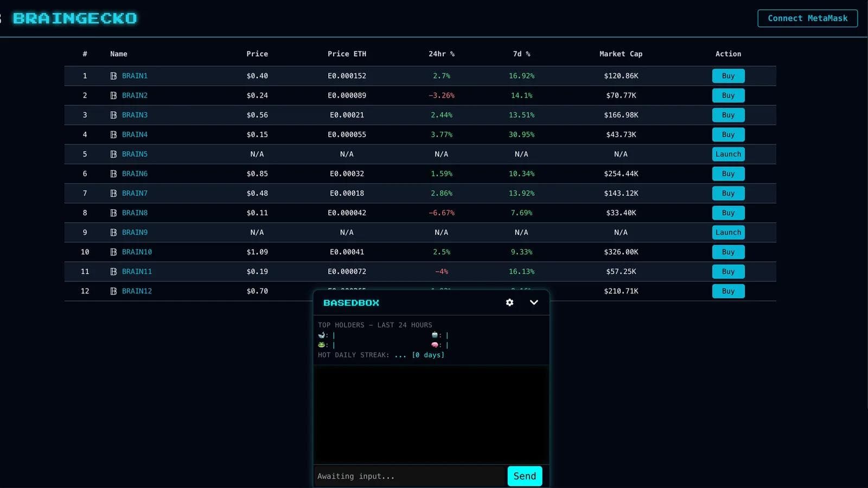Open the BRAIN10 name link

(137, 252)
